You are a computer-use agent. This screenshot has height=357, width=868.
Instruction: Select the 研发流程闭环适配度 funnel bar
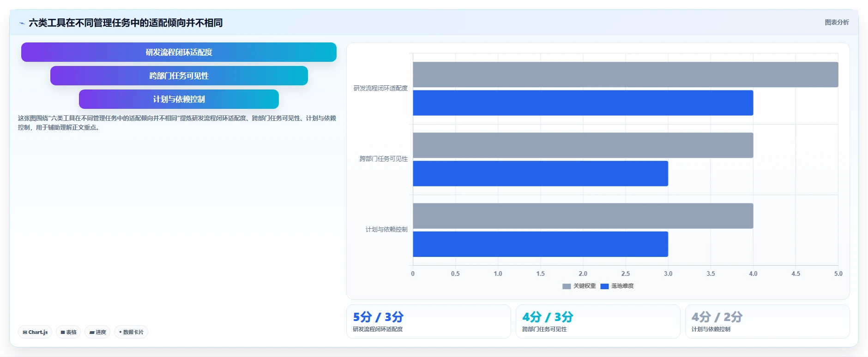tap(179, 52)
